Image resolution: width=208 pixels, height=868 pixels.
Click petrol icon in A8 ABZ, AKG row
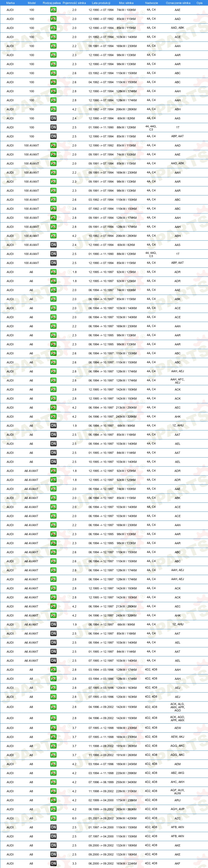(53, 773)
